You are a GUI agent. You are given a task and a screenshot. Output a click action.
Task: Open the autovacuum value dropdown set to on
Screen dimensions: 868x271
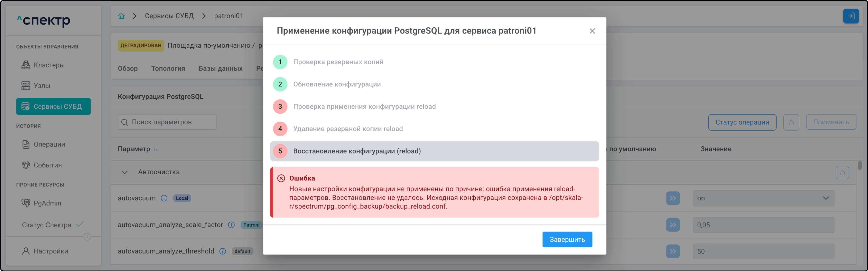click(763, 198)
